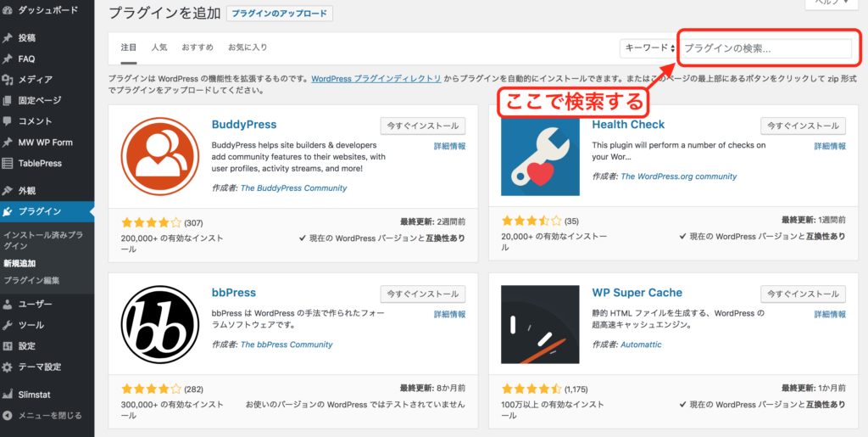Click the Tools wrench icon
This screenshot has width=868, height=437.
[x=8, y=325]
